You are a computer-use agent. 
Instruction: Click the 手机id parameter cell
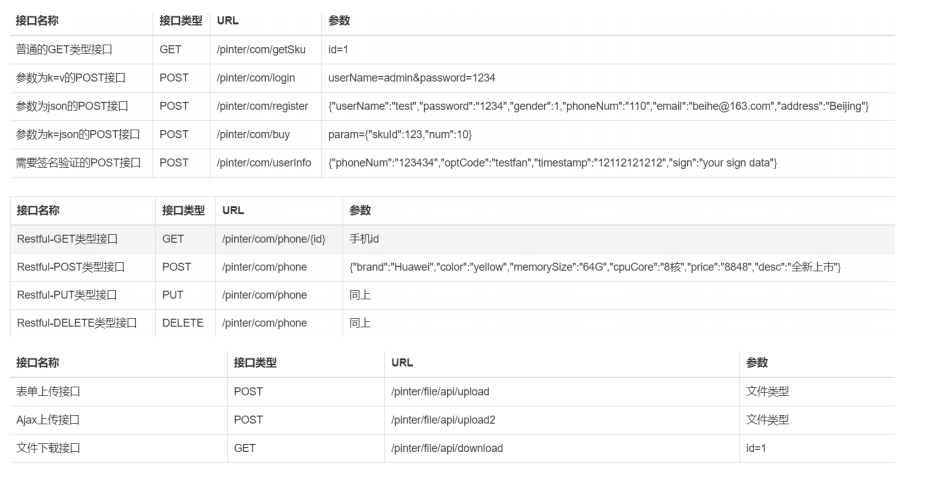[365, 239]
